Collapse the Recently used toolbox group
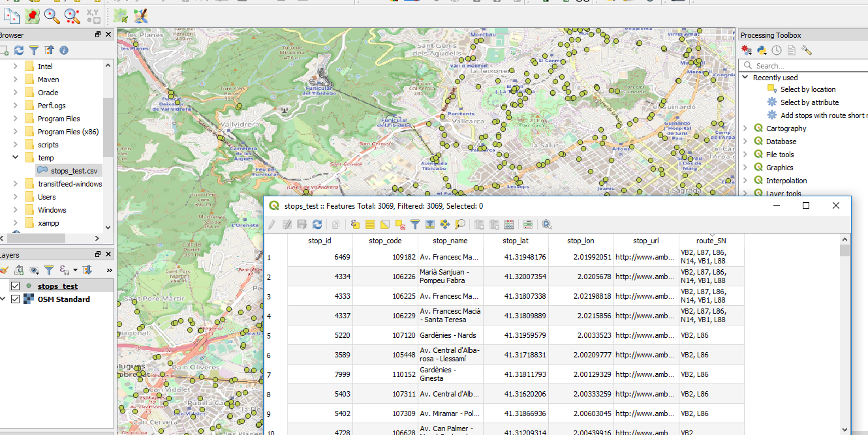 pos(745,78)
